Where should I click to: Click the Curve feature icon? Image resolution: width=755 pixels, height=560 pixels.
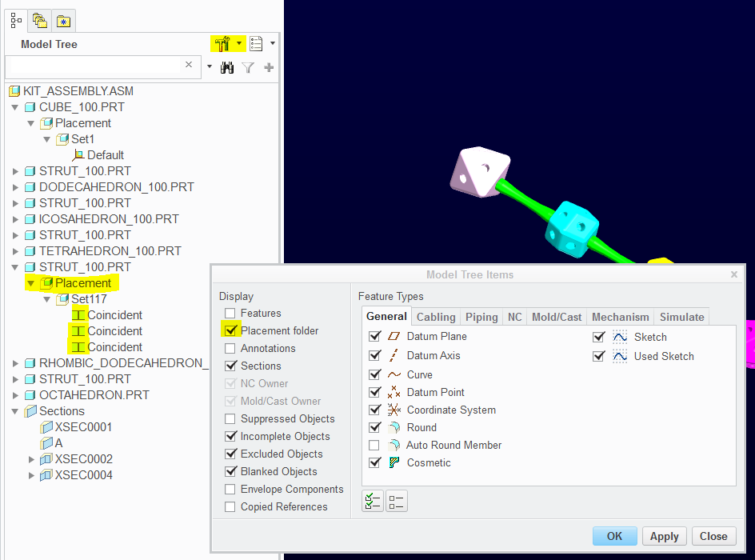pyautogui.click(x=393, y=374)
